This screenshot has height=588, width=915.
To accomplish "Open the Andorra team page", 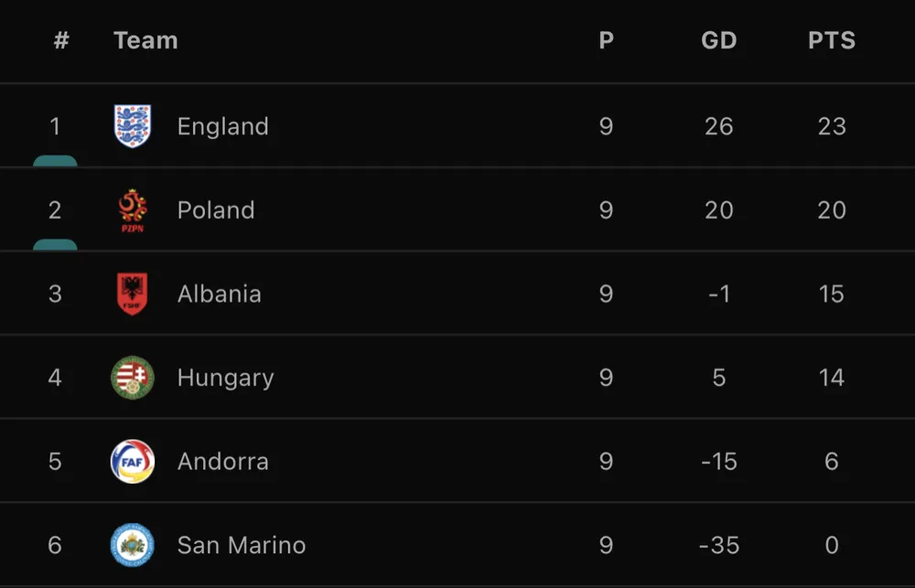I will pyautogui.click(x=222, y=462).
